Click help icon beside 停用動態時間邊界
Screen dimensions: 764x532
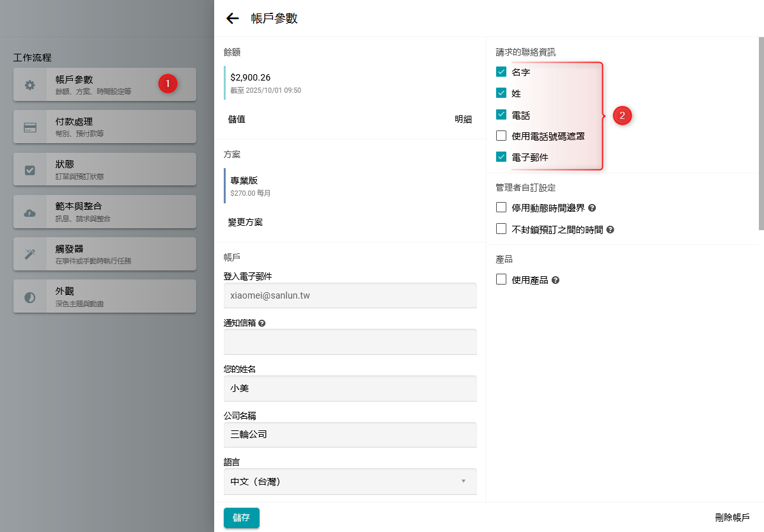coord(592,208)
